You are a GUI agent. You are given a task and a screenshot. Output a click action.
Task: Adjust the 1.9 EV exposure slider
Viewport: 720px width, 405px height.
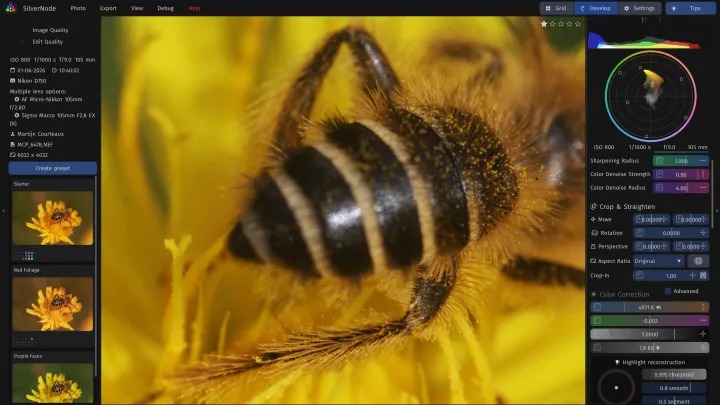click(x=649, y=348)
